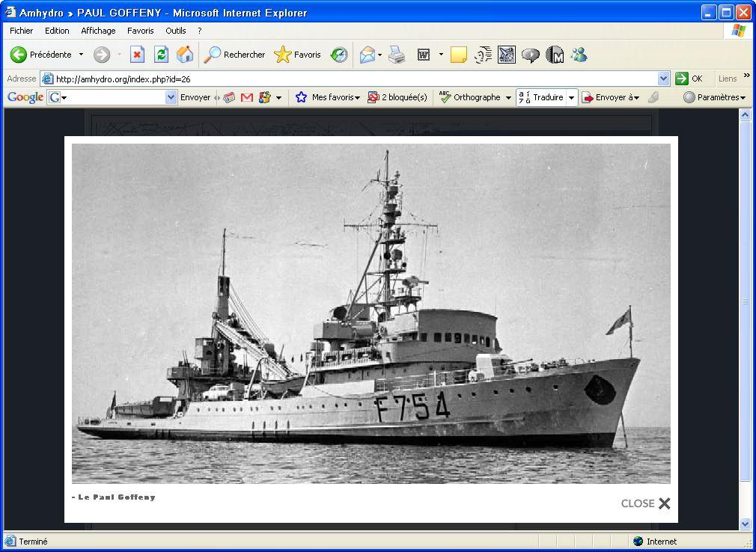Open the Messenger people icon

(x=579, y=55)
